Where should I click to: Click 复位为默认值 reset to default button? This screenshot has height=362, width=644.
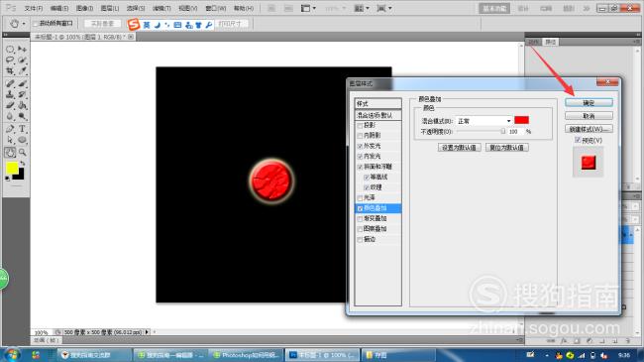click(506, 147)
